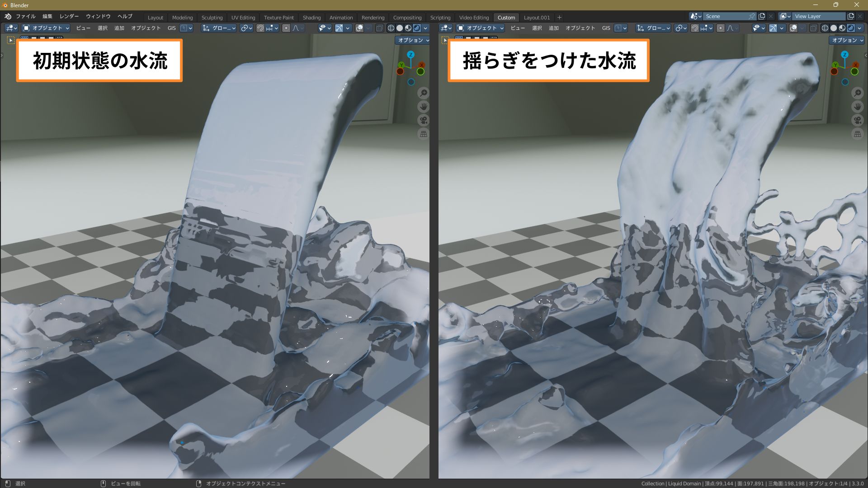Select wireframe shading in left viewport header
The width and height of the screenshot is (868, 488).
391,28
